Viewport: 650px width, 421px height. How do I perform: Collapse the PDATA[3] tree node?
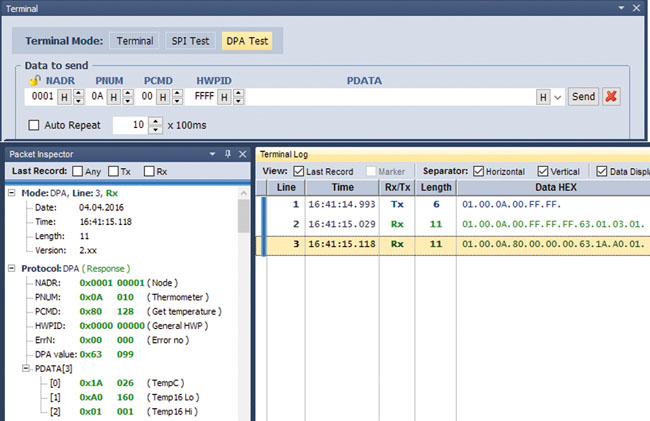26,368
